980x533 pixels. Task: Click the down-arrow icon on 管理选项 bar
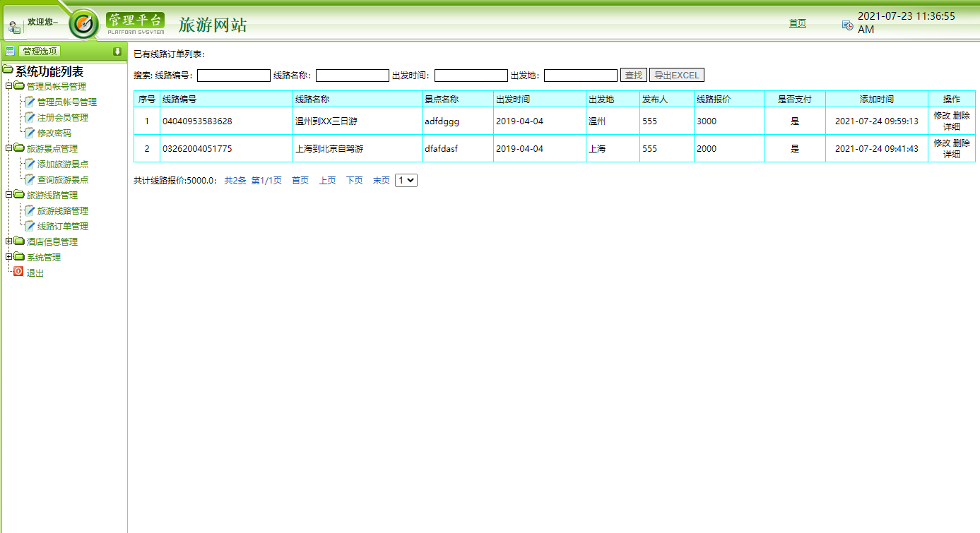coord(117,49)
